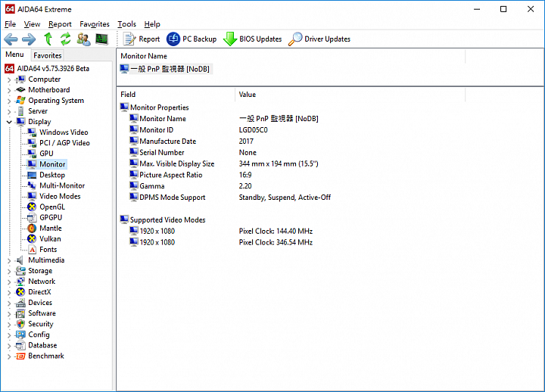Click the Field column header
The image size is (545, 392).
[x=176, y=95]
